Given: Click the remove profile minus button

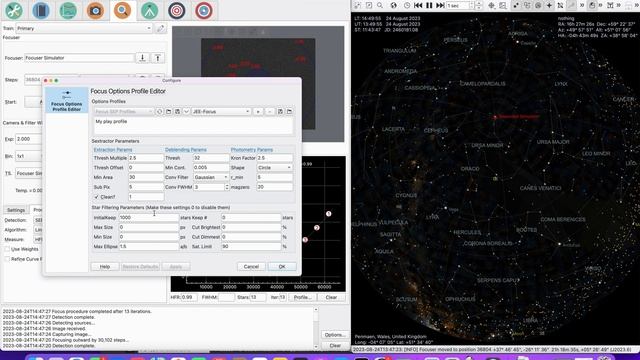Looking at the screenshot, I should coord(270,111).
